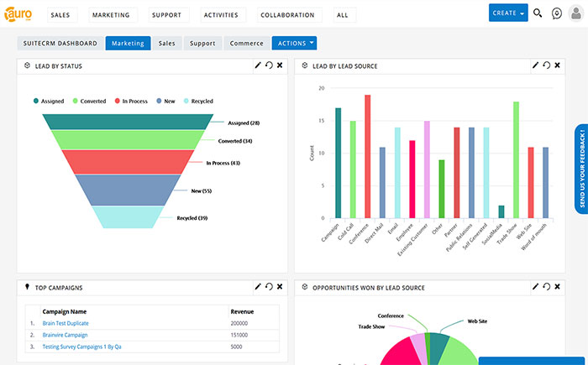Toggle the Recycled legend entry

tap(198, 102)
